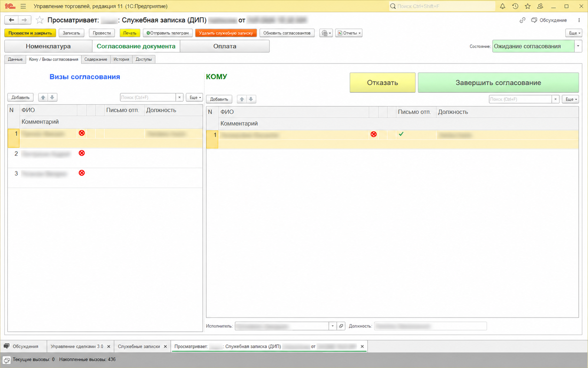Focus search field in КОМУ panel
This screenshot has width=588, height=368.
click(x=520, y=99)
